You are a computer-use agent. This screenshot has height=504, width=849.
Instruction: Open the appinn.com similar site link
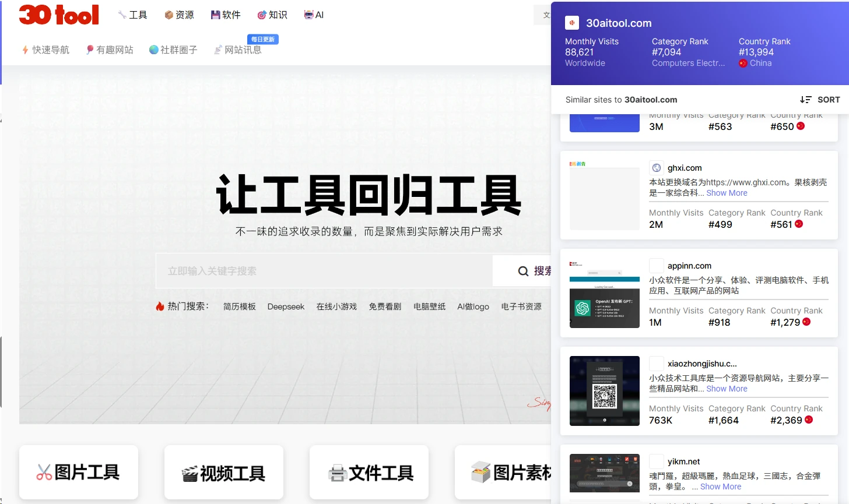pyautogui.click(x=689, y=266)
